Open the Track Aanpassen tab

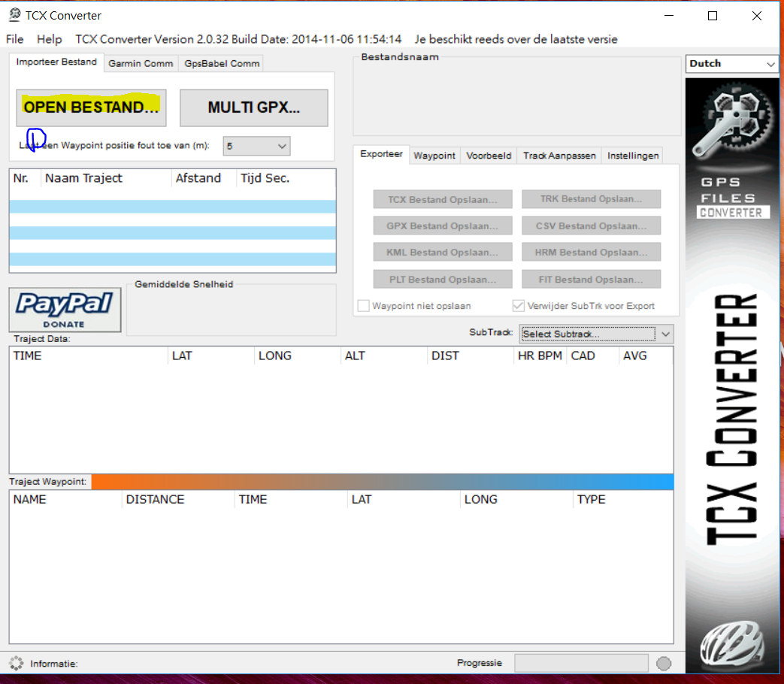(559, 156)
